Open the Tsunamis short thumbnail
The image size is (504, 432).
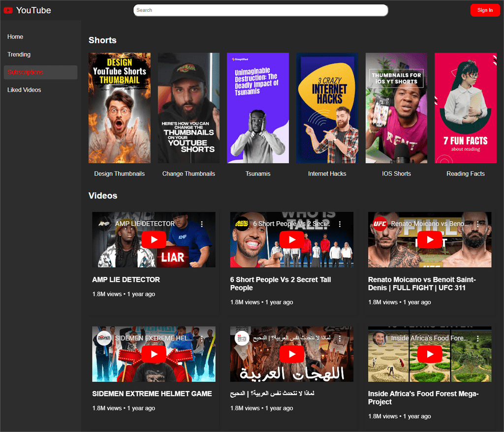(258, 108)
